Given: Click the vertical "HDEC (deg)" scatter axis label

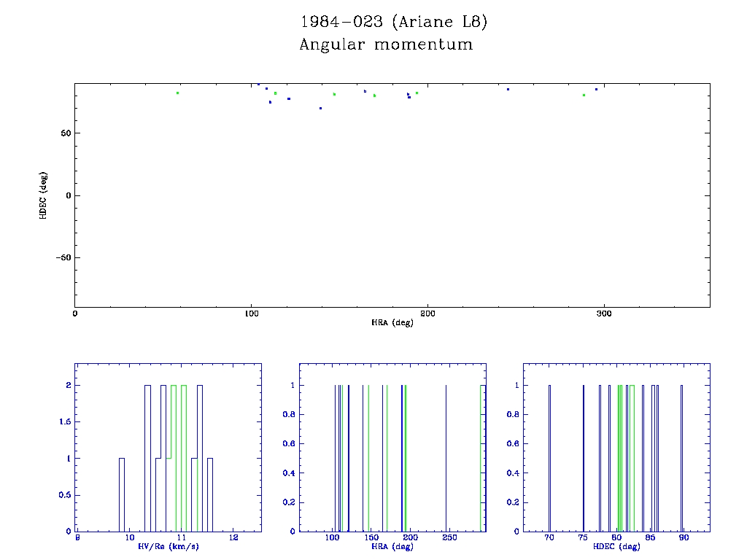Looking at the screenshot, I should point(43,195).
